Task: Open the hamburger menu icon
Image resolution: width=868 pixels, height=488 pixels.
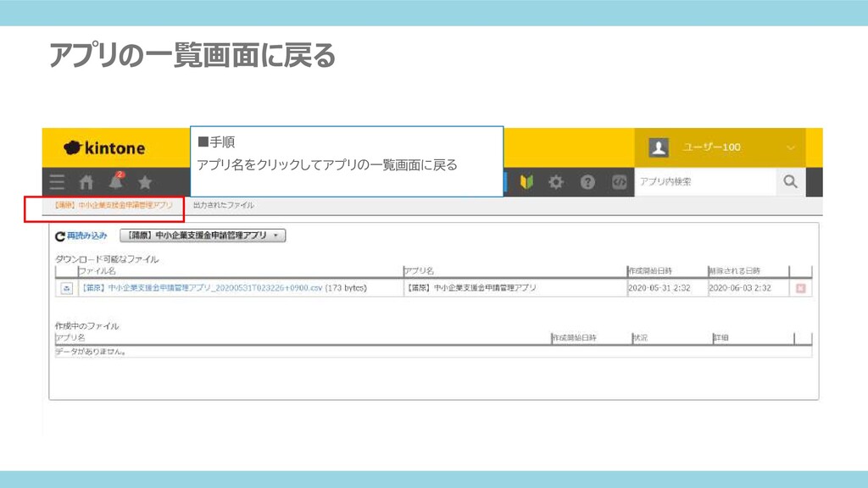Action: [57, 182]
